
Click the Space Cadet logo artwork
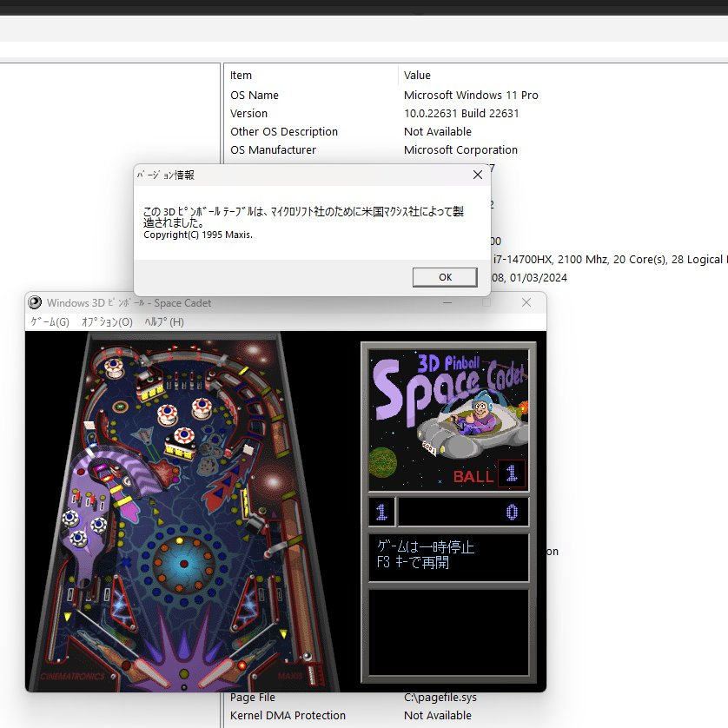(x=448, y=420)
